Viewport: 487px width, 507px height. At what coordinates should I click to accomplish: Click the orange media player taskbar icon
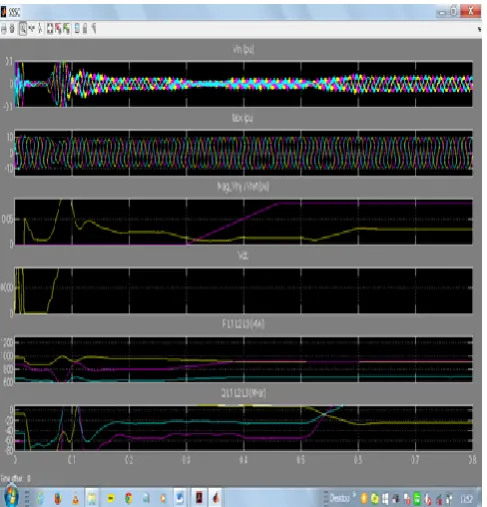(163, 498)
